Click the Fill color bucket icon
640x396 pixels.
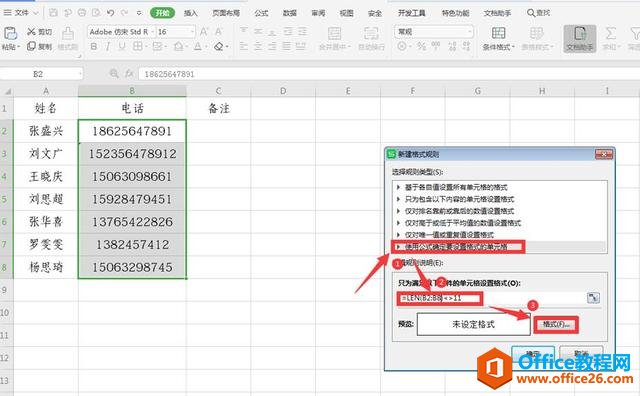click(x=178, y=46)
